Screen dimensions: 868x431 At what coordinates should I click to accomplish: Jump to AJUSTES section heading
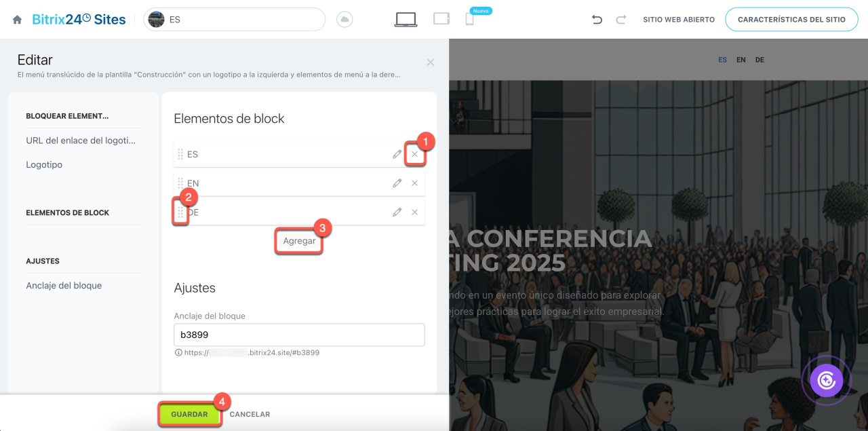click(x=43, y=261)
